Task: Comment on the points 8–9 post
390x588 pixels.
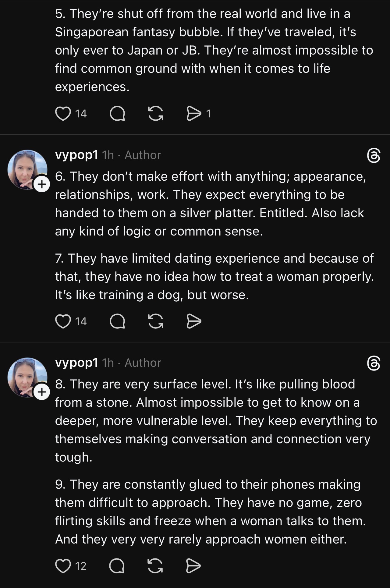Action: coord(117,566)
